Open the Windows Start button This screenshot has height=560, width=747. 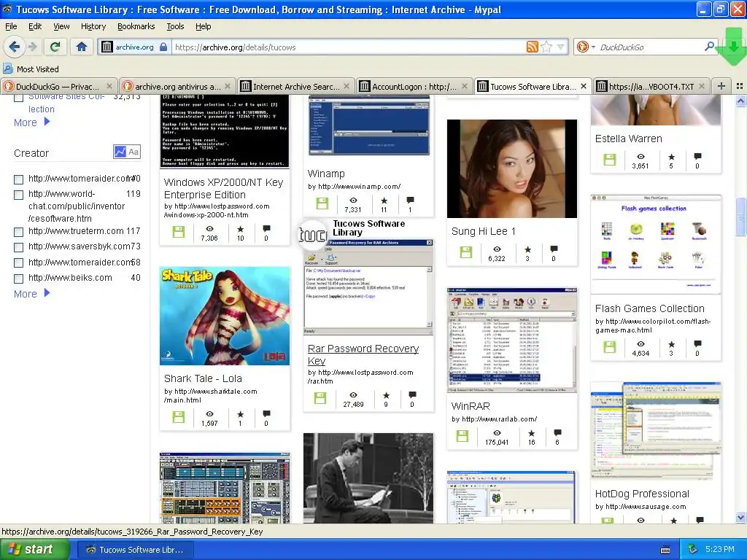34,549
